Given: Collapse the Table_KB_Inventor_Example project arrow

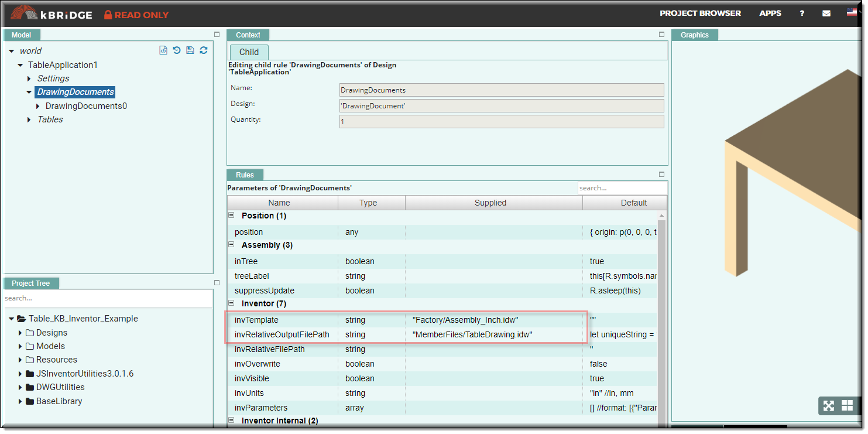Looking at the screenshot, I should (12, 319).
